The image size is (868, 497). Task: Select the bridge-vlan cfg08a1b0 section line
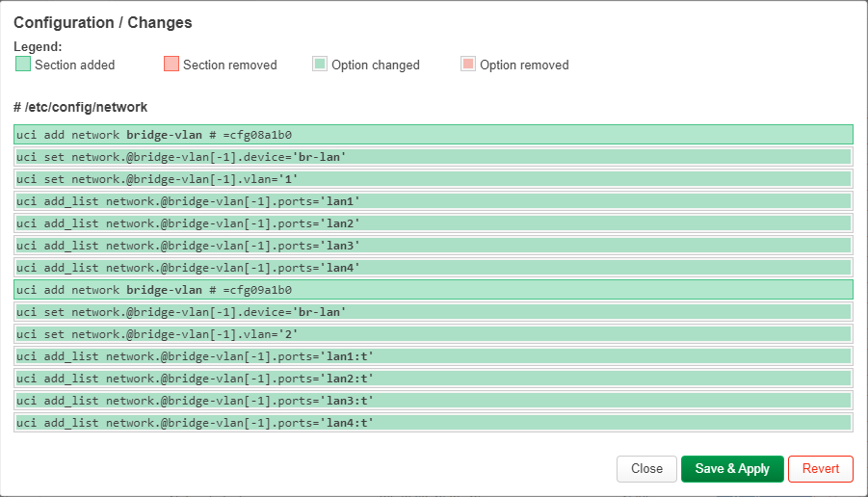click(x=434, y=135)
